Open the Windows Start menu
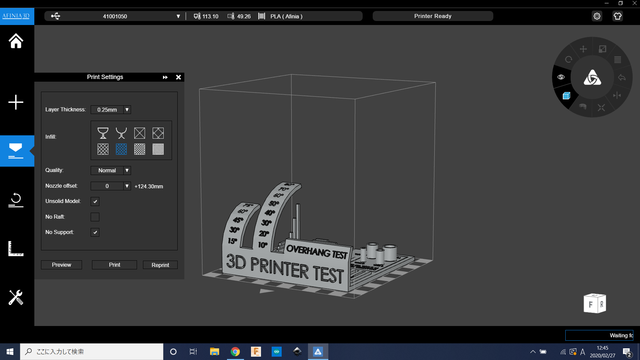The height and width of the screenshot is (360, 640). (10, 351)
